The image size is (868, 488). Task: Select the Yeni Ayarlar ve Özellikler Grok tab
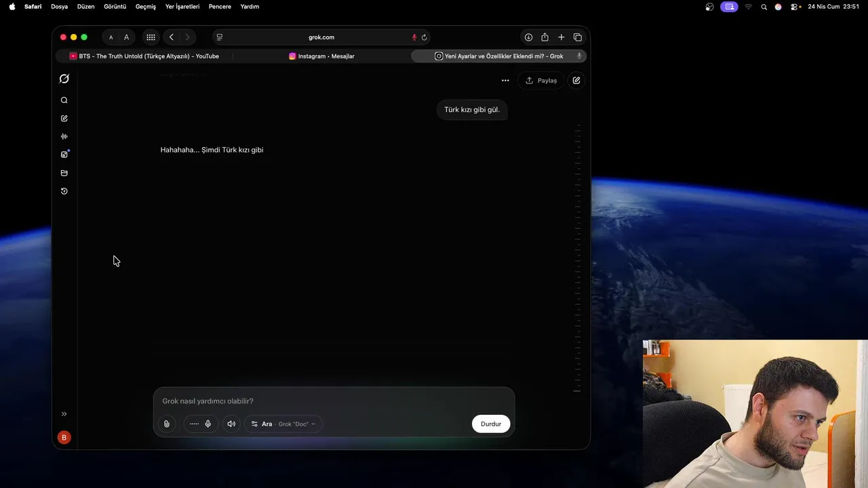499,56
